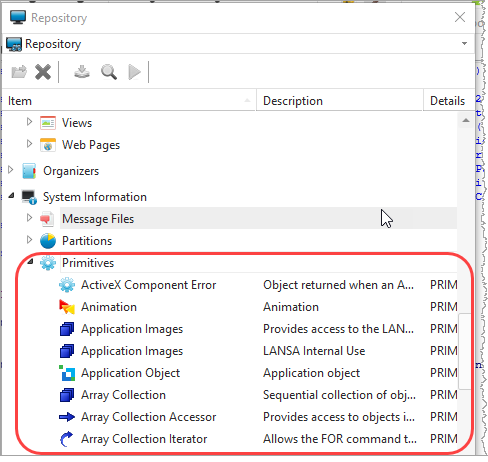488x462 pixels.
Task: Expand the Views tree node
Action: (x=29, y=122)
